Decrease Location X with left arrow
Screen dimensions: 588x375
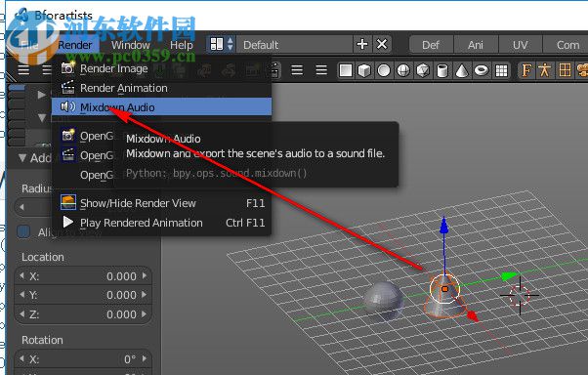(21, 275)
